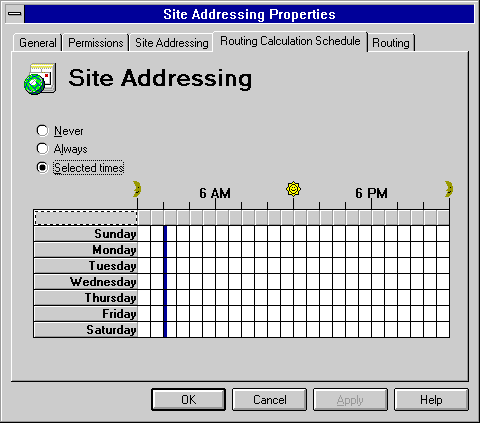Image resolution: width=480 pixels, height=423 pixels.
Task: Select the Wednesday row header
Action: tap(86, 282)
